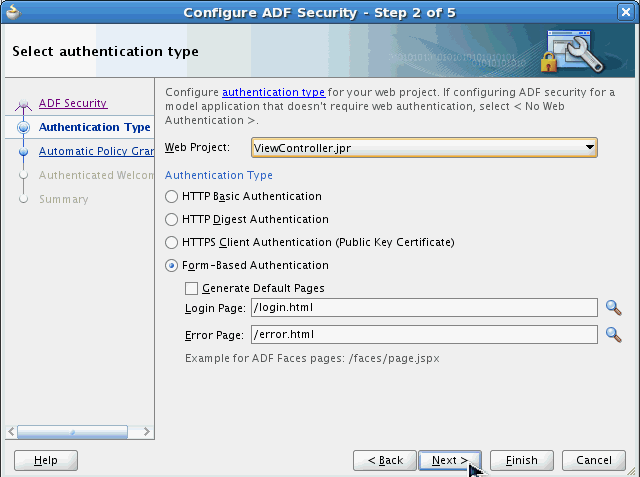This screenshot has width=640, height=477.
Task: Click the 'Login Page:' label
Action: [x=215, y=308]
